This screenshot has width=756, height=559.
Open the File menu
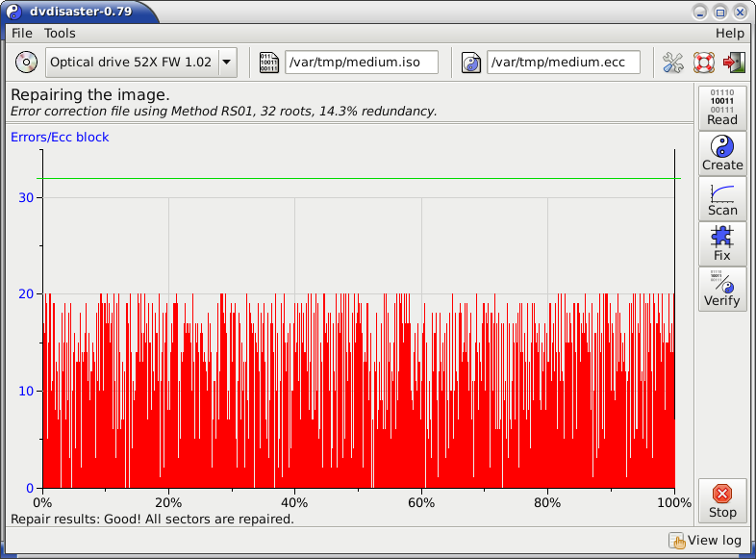(21, 33)
